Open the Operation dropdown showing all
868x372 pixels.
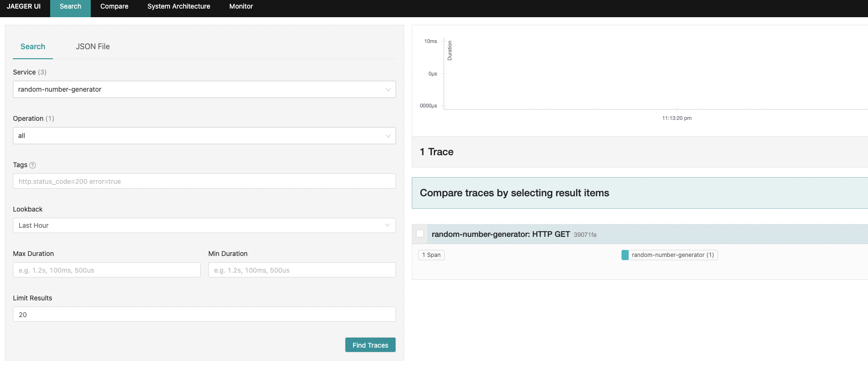click(x=204, y=136)
